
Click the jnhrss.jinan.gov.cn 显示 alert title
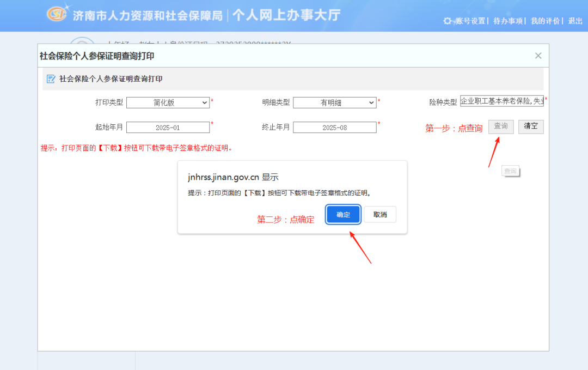point(233,177)
